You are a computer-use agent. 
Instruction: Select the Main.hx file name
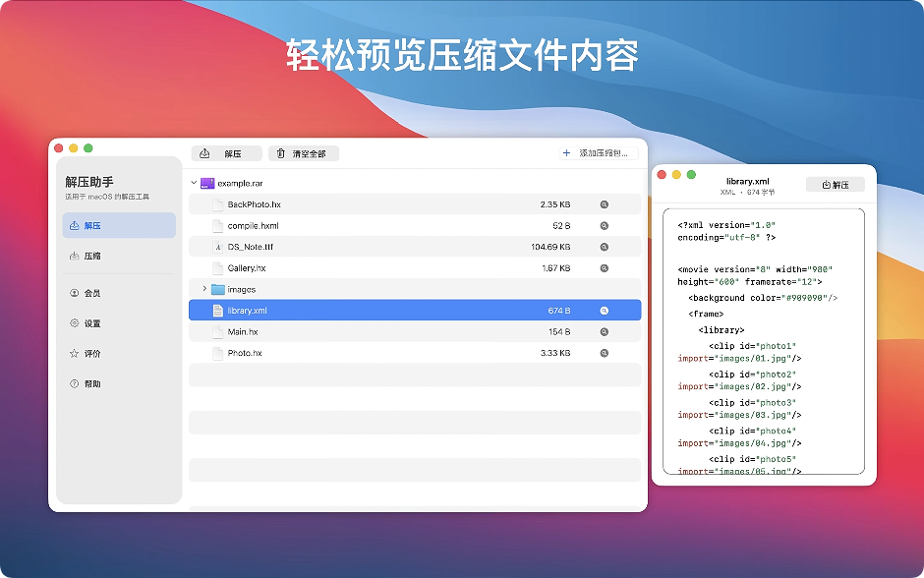tap(243, 331)
